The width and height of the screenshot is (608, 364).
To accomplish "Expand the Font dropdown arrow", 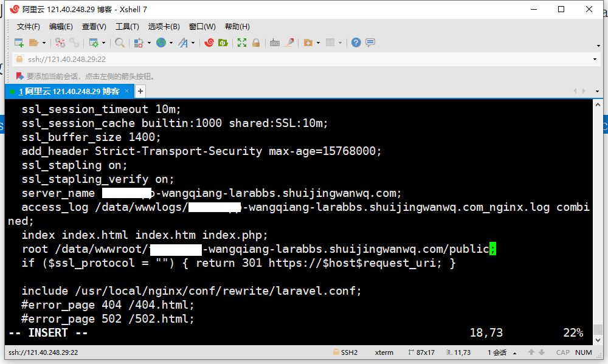I will [193, 43].
